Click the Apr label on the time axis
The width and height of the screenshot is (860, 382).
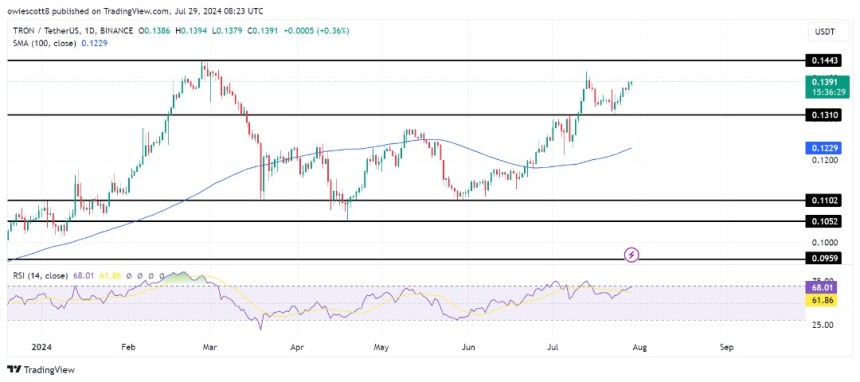pyautogui.click(x=297, y=347)
